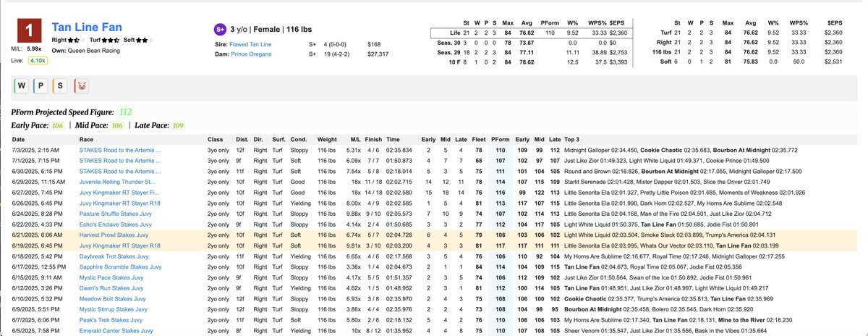Viewport: 868px width, 336px height.
Task: Click the Cond. column header
Action: [299, 138]
